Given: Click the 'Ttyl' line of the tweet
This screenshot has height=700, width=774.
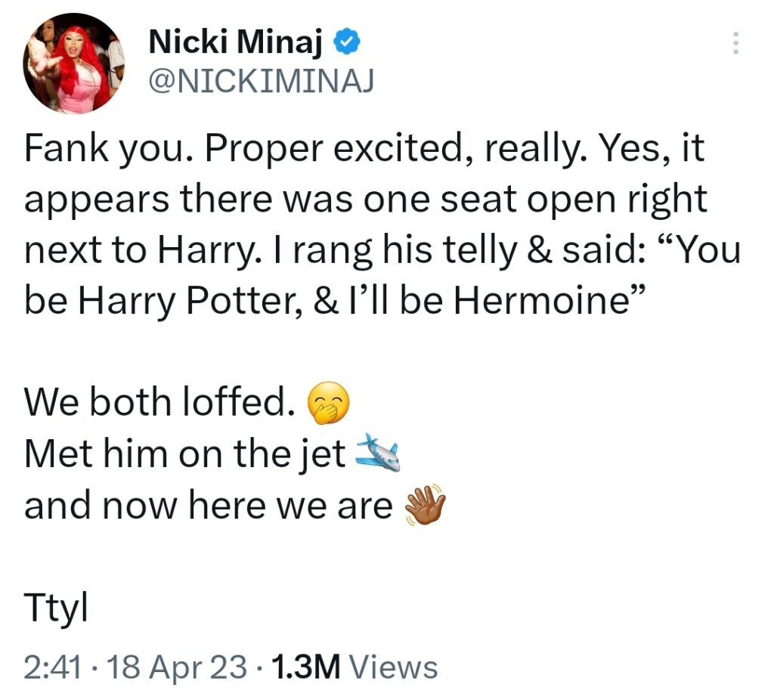Looking at the screenshot, I should point(56,608).
